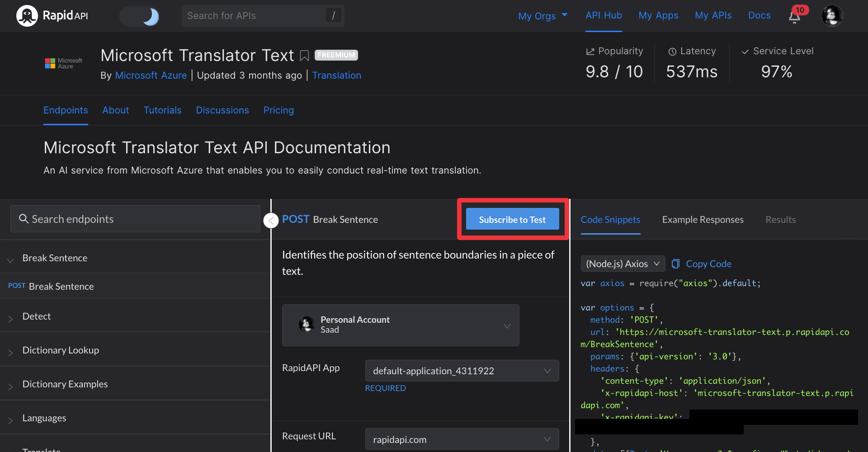Open Microsoft Azure provider link

pos(151,75)
